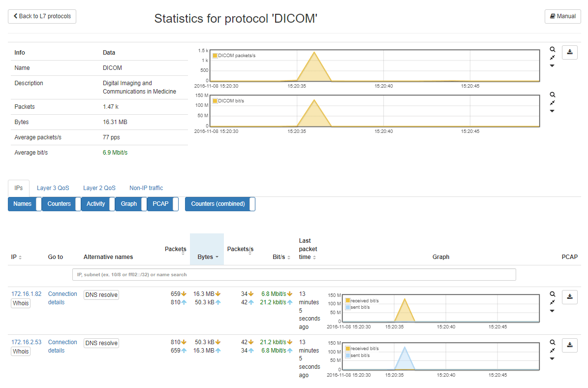Sort the table by IP column
Screen dimensions: 588x388
tap(17, 257)
